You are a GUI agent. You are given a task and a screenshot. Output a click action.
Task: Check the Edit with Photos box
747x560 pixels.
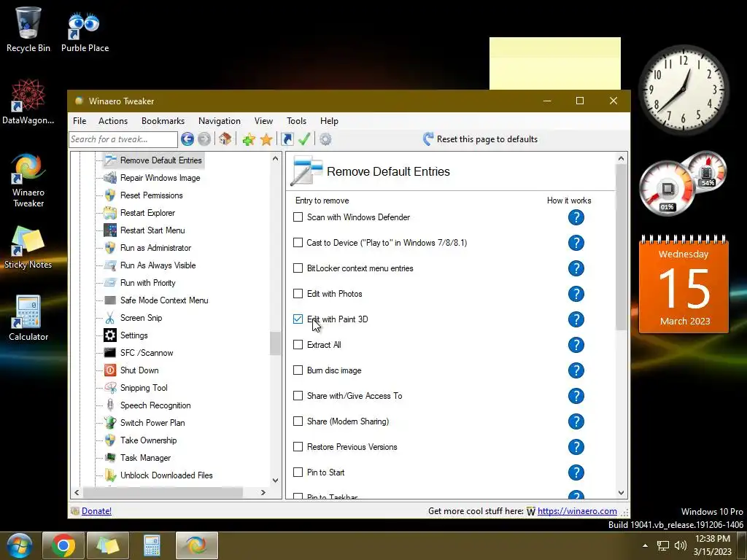(x=298, y=294)
